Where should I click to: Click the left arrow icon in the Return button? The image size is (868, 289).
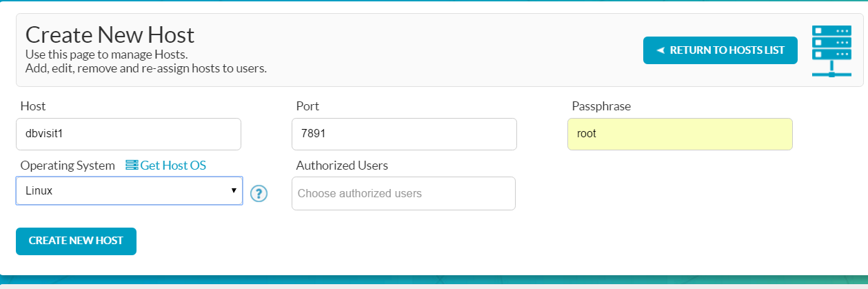pos(660,50)
